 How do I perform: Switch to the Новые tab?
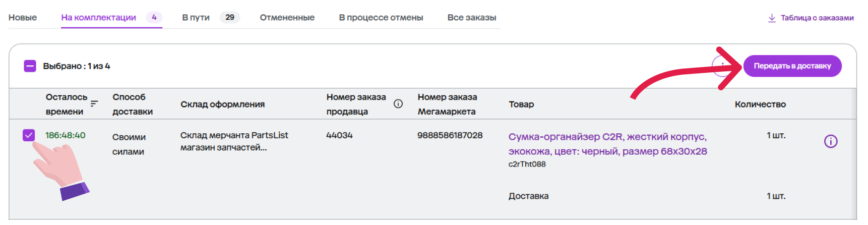[x=23, y=17]
